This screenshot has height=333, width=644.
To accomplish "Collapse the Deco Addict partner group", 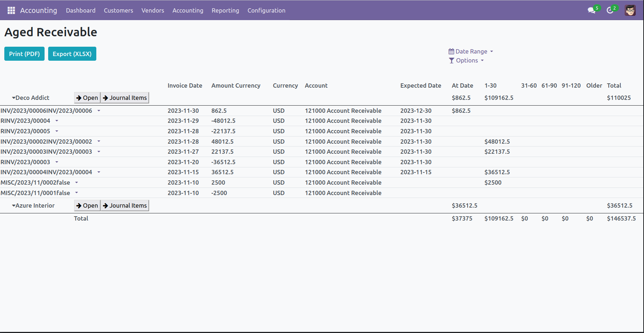I will pos(14,98).
